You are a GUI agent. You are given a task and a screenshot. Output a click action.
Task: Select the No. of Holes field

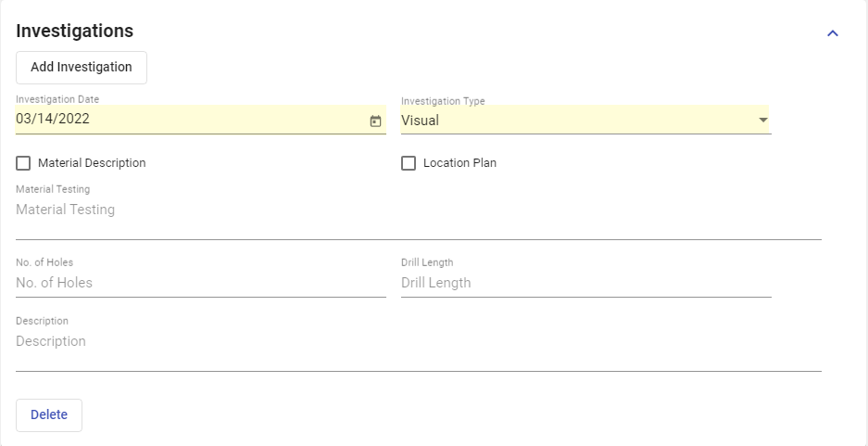click(x=200, y=283)
